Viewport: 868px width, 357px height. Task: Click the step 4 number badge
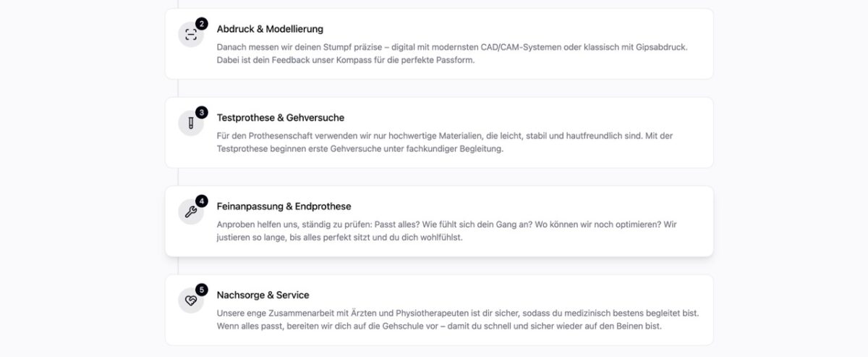[201, 201]
